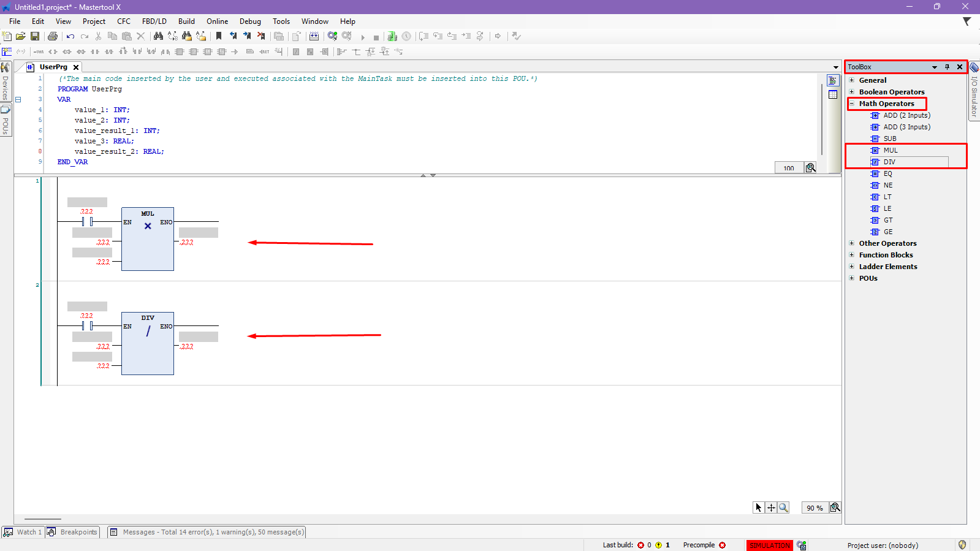This screenshot has width=980, height=551.
Task: Open the Messages panel with 14 errors
Action: (x=207, y=532)
